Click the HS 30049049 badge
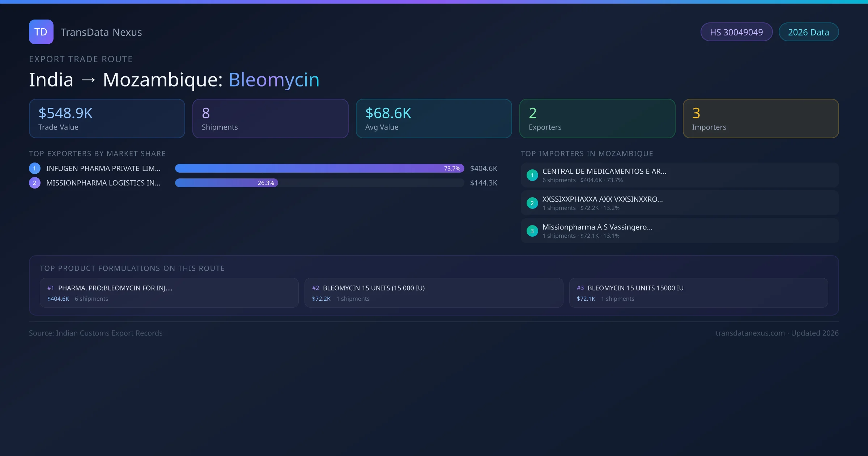The height and width of the screenshot is (456, 868). 736,32
